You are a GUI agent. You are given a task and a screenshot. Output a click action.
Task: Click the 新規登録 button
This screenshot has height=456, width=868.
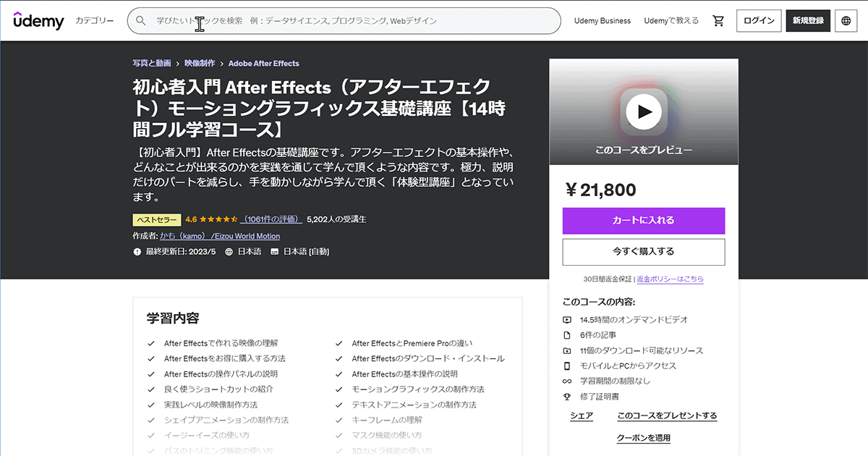point(808,21)
